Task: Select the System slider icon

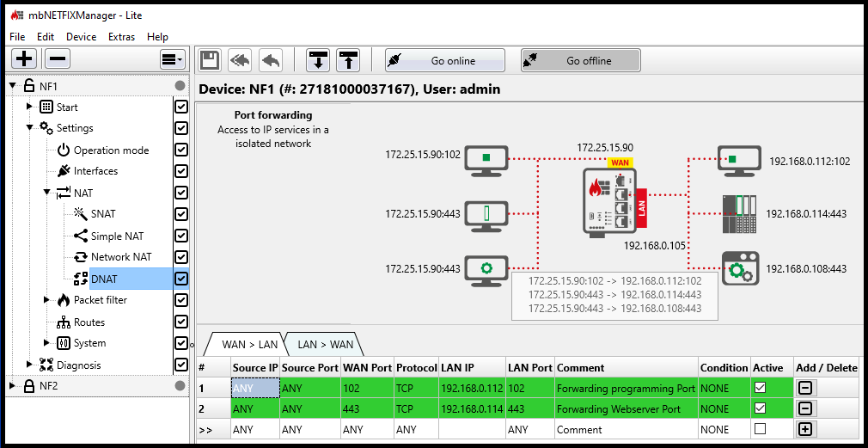Action: coord(64,343)
